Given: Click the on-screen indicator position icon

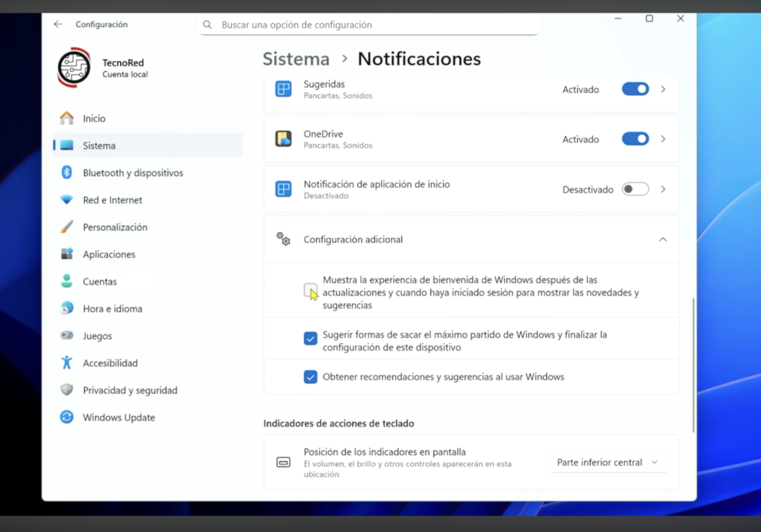Looking at the screenshot, I should coord(283,462).
